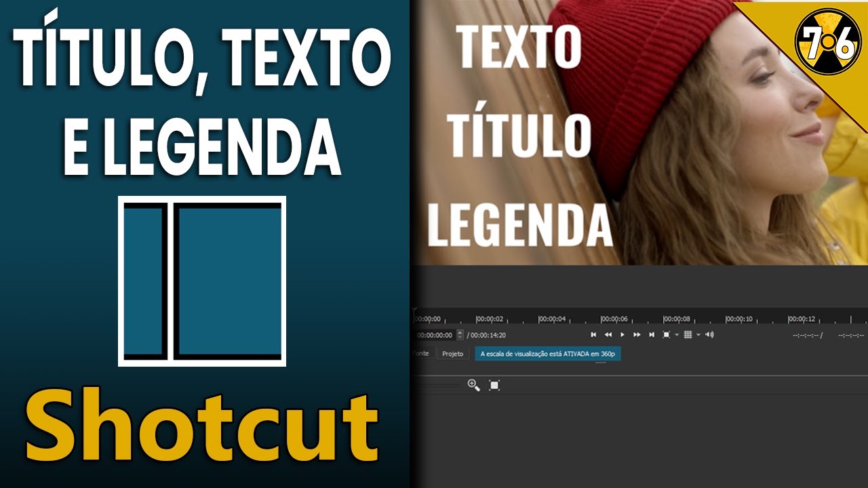Click the panel drag handle below the notice

click(601, 363)
